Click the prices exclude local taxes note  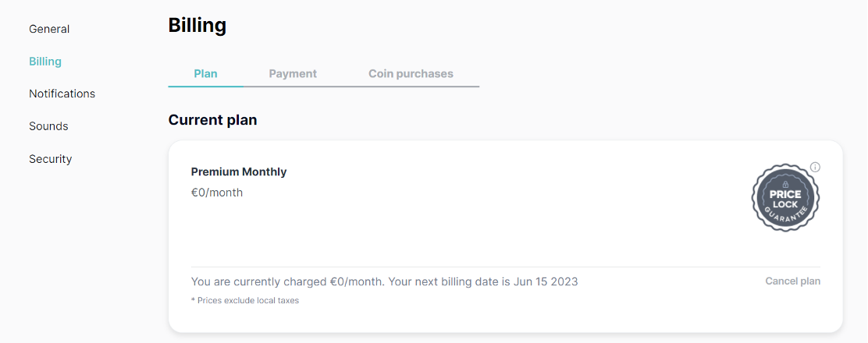click(x=245, y=300)
